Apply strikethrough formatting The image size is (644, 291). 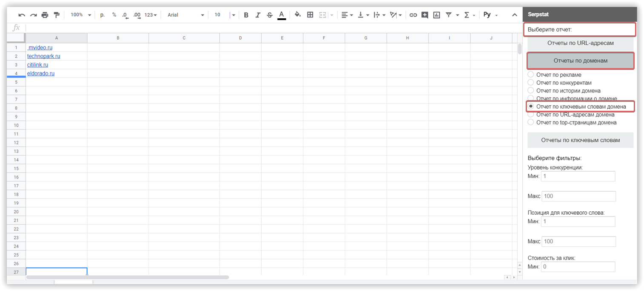coord(269,15)
